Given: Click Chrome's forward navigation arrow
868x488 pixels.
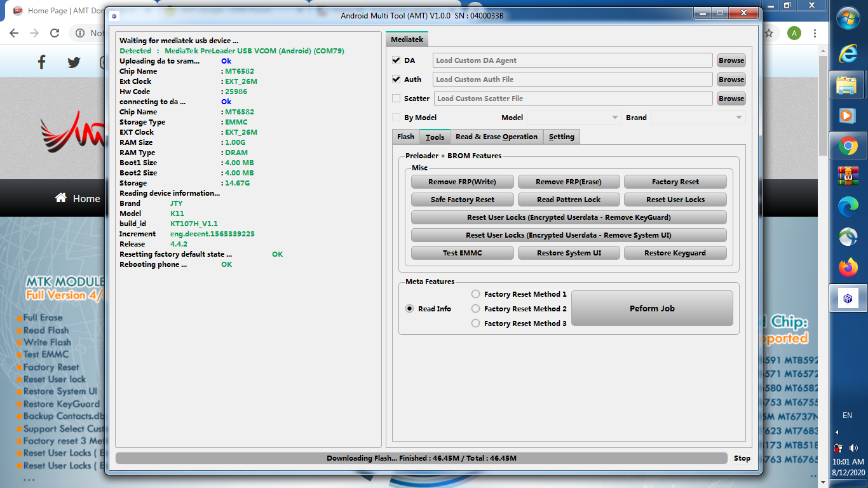Looking at the screenshot, I should pyautogui.click(x=34, y=33).
